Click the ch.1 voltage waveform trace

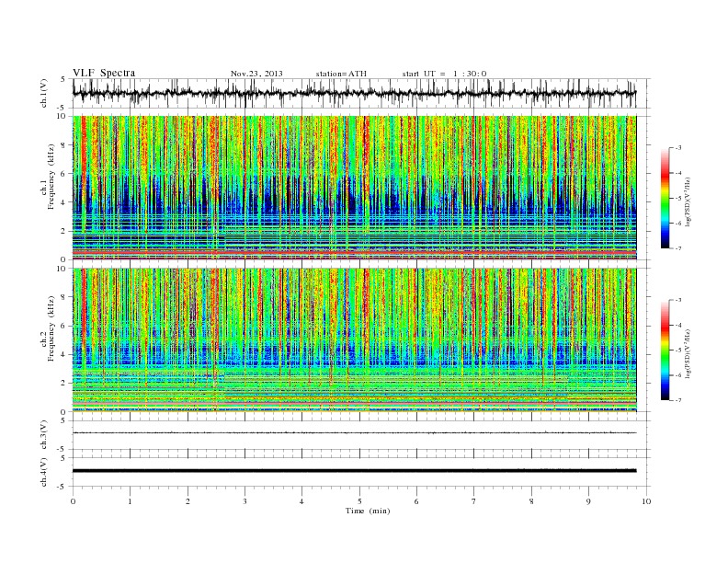[x=354, y=93]
